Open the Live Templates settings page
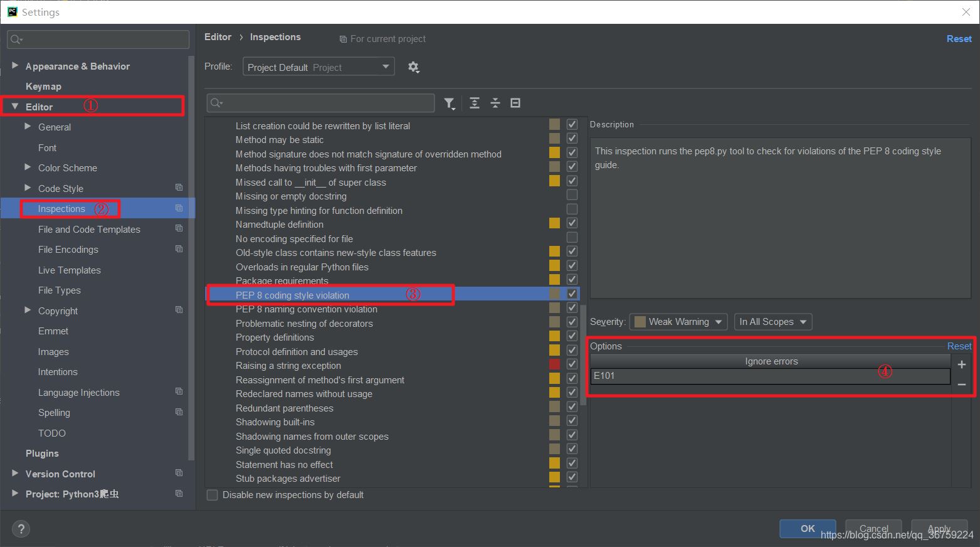Viewport: 980px width, 547px height. (69, 270)
